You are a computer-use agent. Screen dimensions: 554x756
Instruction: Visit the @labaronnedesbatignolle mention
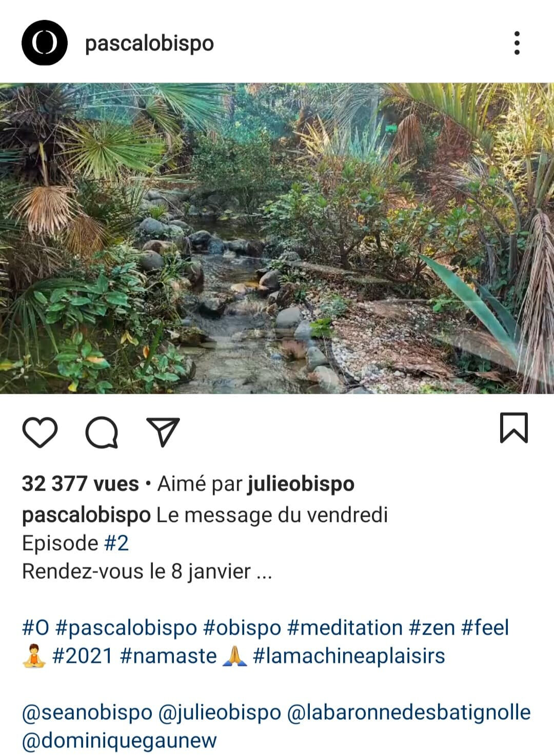pyautogui.click(x=409, y=712)
